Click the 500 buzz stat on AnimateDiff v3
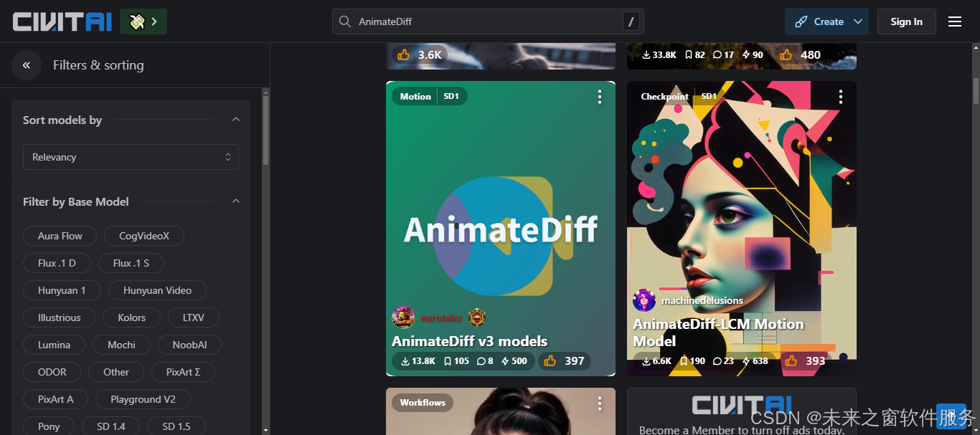The image size is (980, 435). pyautogui.click(x=514, y=361)
